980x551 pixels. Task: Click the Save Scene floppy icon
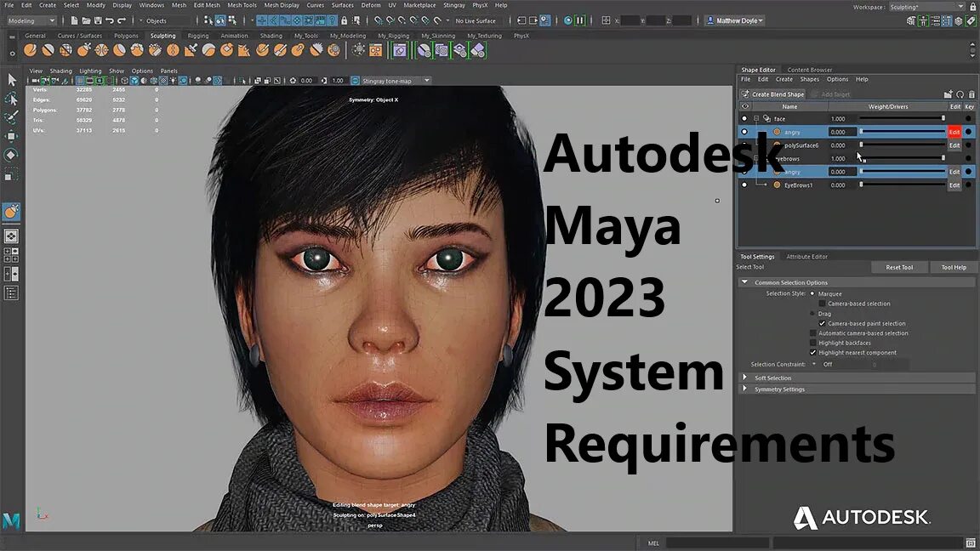[x=98, y=20]
